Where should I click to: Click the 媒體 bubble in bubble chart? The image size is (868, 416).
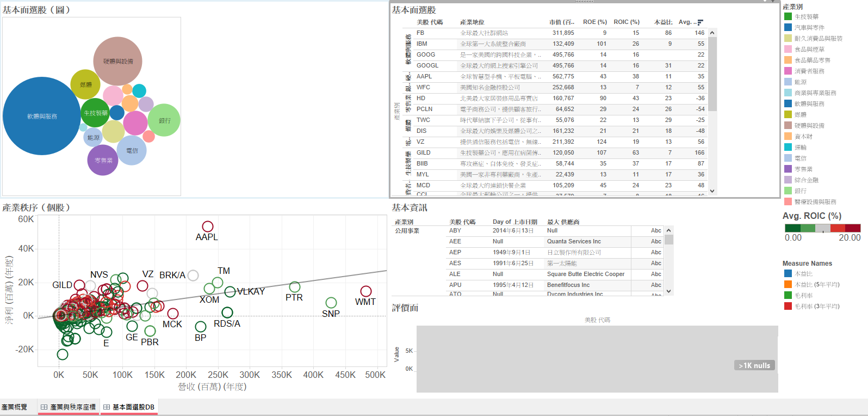point(85,84)
